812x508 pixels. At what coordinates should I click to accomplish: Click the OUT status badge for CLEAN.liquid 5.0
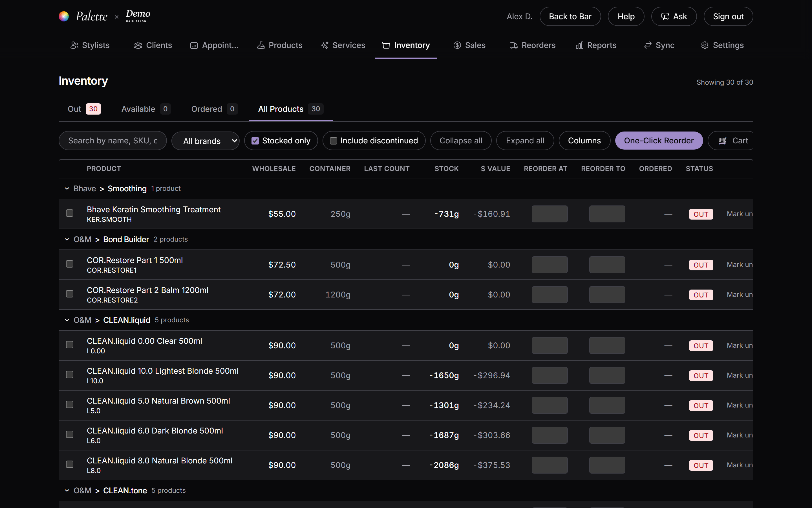701,406
